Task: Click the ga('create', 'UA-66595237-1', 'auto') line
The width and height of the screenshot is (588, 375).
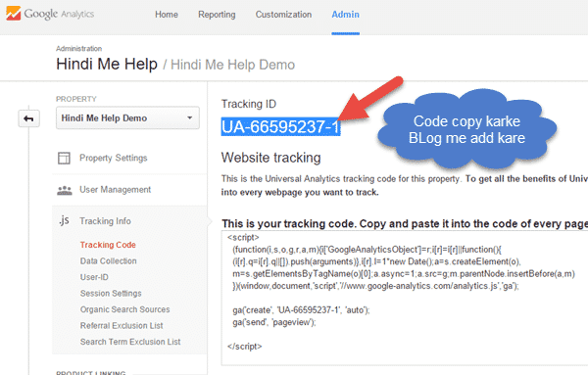Action: click(x=301, y=310)
